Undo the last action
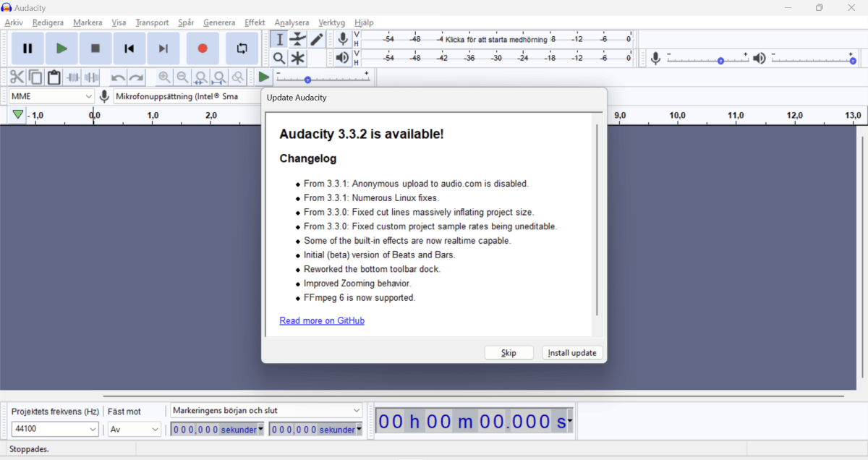This screenshot has height=460, width=868. pyautogui.click(x=118, y=77)
